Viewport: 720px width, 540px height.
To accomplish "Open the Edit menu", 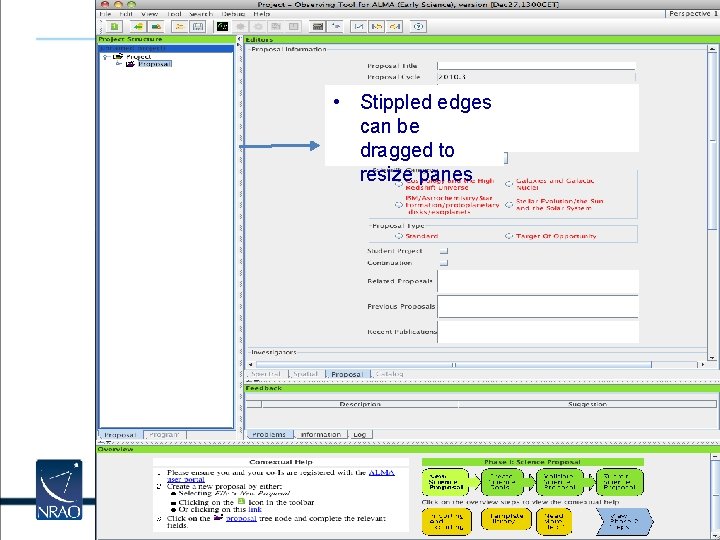I will point(126,14).
